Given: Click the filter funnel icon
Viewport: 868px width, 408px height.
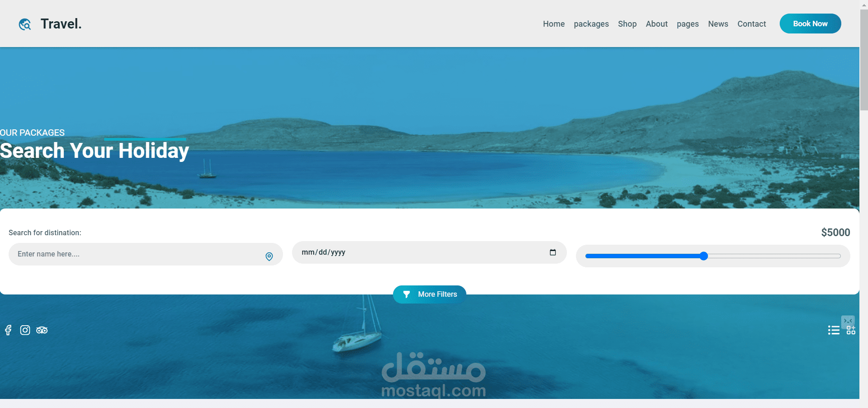Looking at the screenshot, I should (407, 294).
